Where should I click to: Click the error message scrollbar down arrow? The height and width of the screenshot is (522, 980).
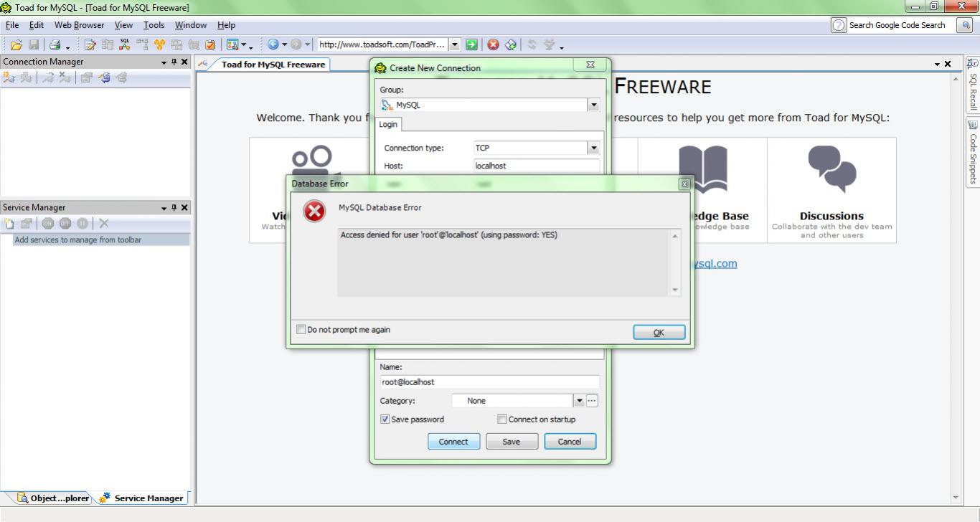674,290
